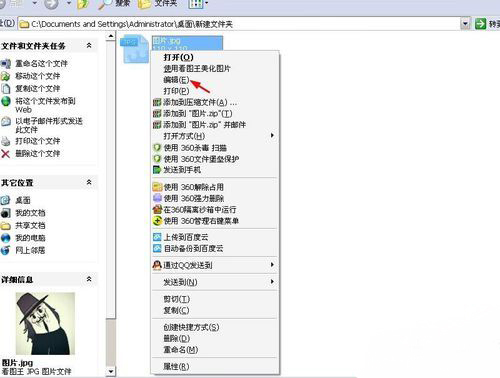Click the 上传到百度云 icon
Viewport: 500px width, 378px height.
click(157, 237)
